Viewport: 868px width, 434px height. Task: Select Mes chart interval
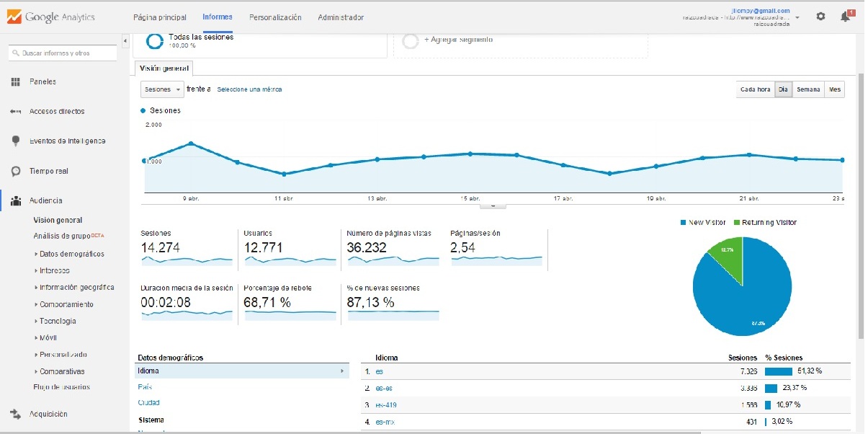(x=835, y=89)
